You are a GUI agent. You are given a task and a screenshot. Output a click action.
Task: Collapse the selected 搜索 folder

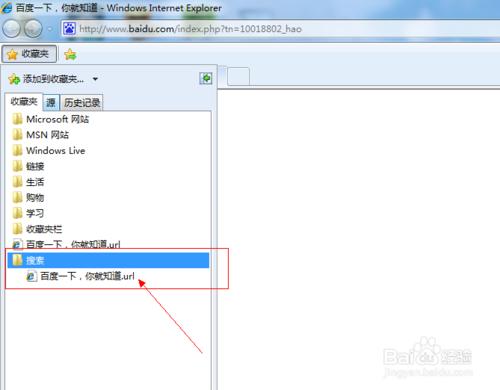(108, 260)
